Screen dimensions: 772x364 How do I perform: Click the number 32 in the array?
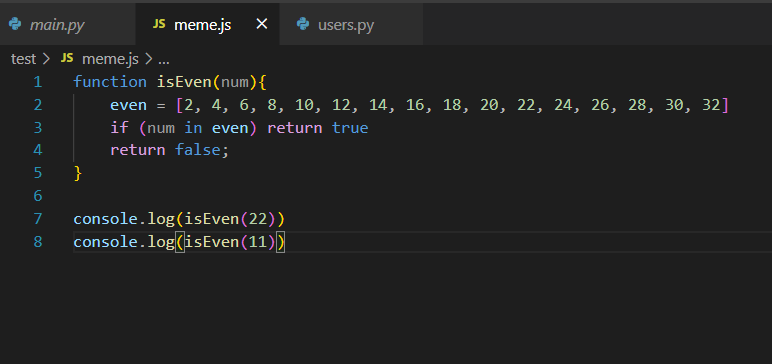[x=711, y=105]
